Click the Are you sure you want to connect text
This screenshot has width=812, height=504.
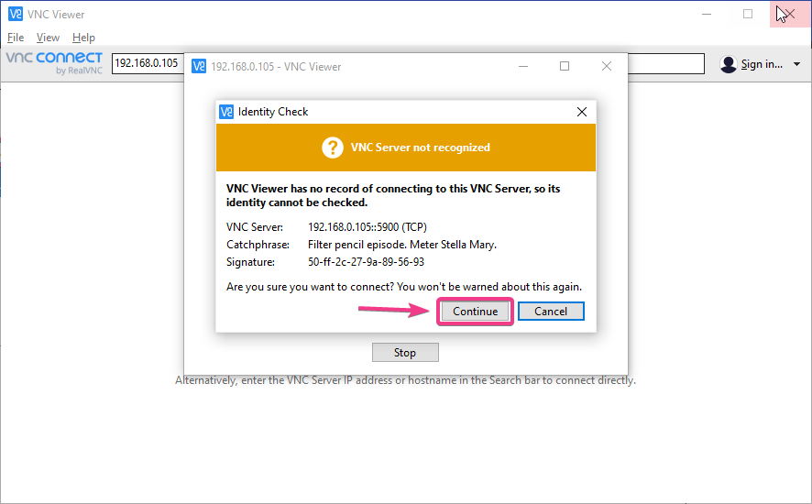tap(404, 287)
